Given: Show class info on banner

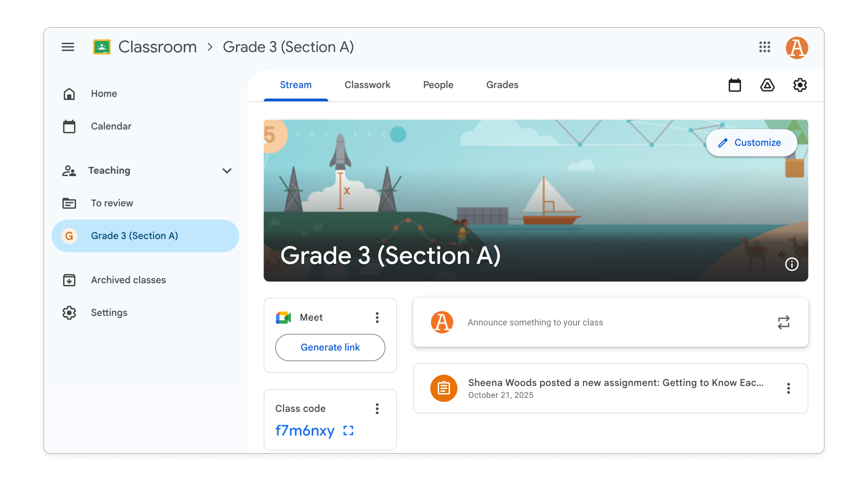Looking at the screenshot, I should point(791,264).
